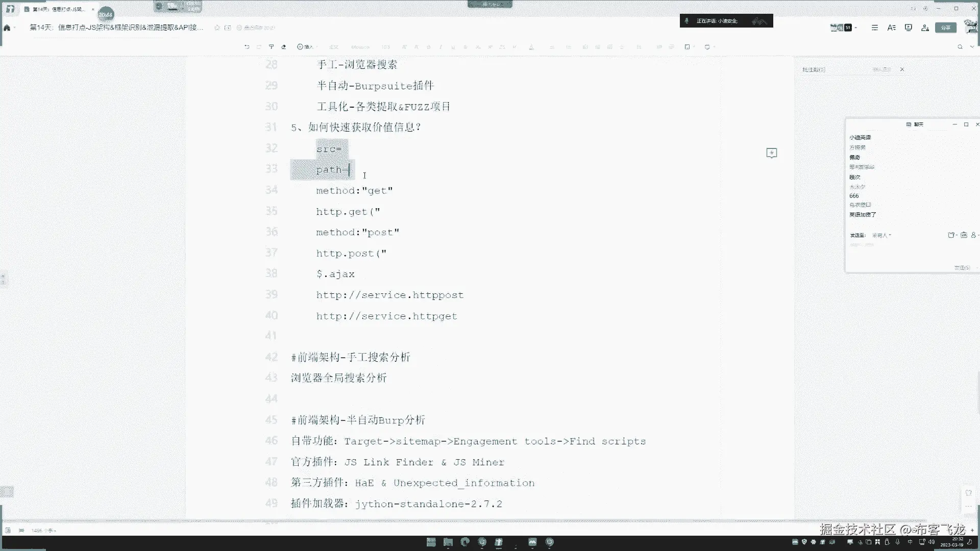Click the text style A icon
Screen dimensions: 980x551
pyautogui.click(x=891, y=28)
